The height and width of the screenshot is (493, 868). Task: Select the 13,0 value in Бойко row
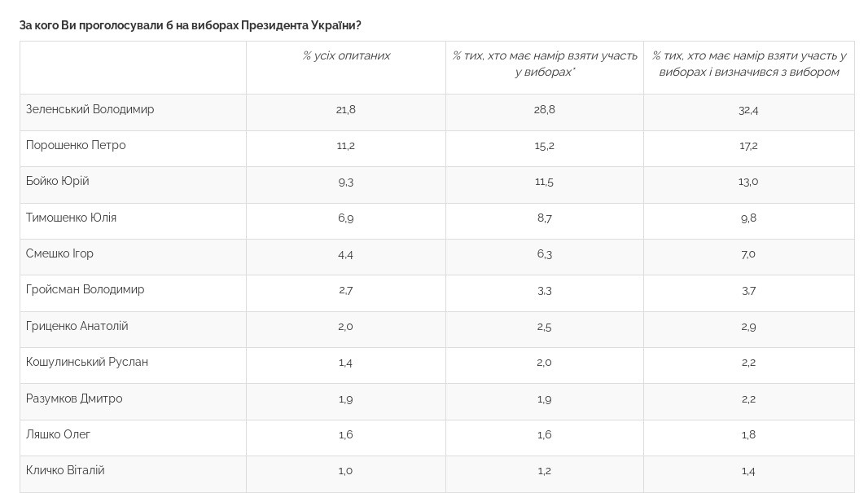coord(748,183)
